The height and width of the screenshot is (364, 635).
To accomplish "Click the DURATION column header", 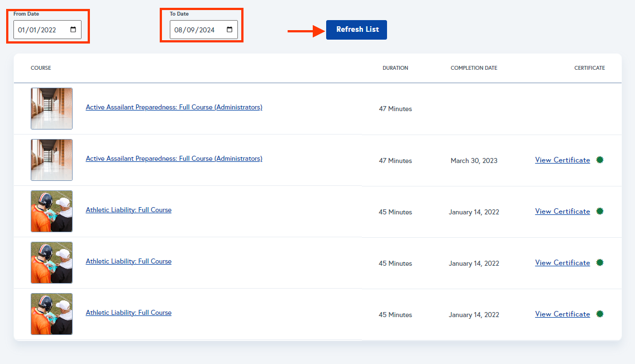I will coord(395,68).
